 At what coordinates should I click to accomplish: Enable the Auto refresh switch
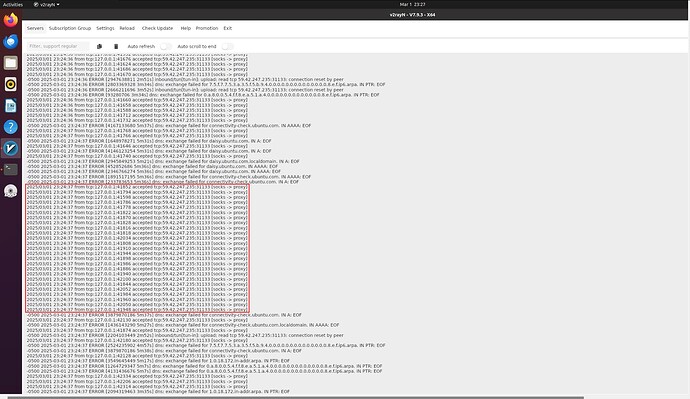click(165, 46)
